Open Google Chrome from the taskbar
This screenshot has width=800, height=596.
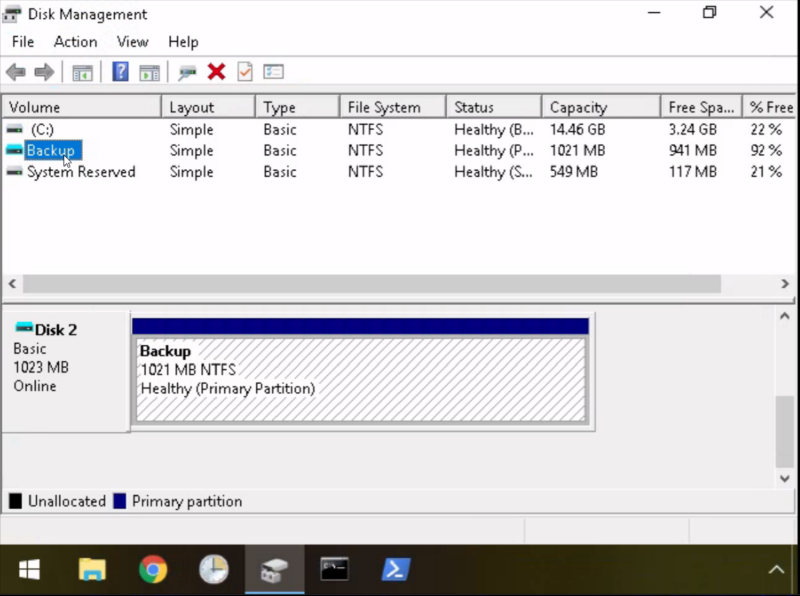(x=153, y=570)
